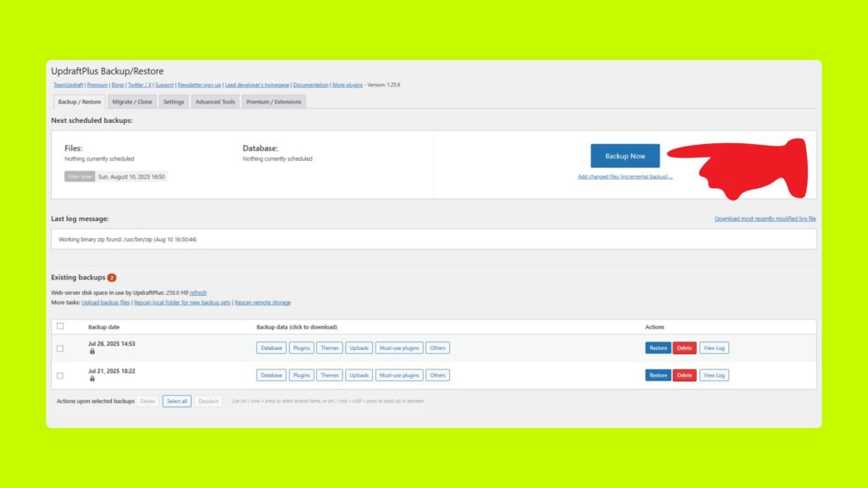Viewport: 868px width, 488px height.
Task: Switch to the Migrate / Clone tab
Action: 132,101
